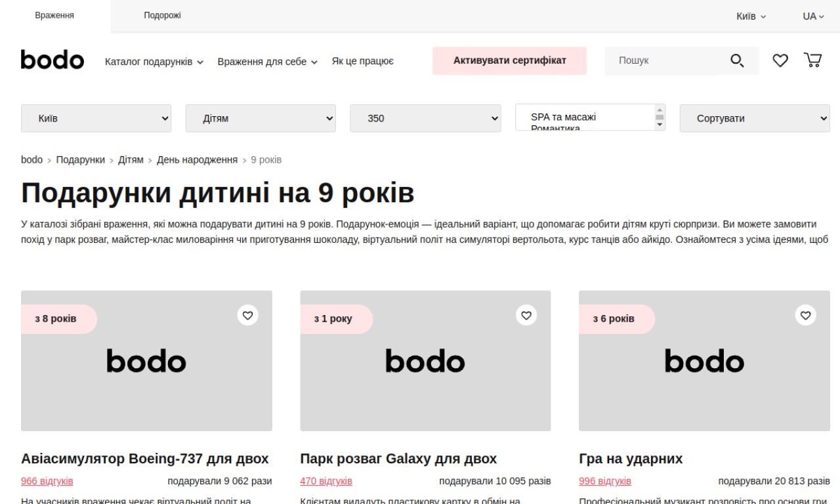This screenshot has height=504, width=840.
Task: Click the category list scroll up arrow
Action: (x=660, y=110)
